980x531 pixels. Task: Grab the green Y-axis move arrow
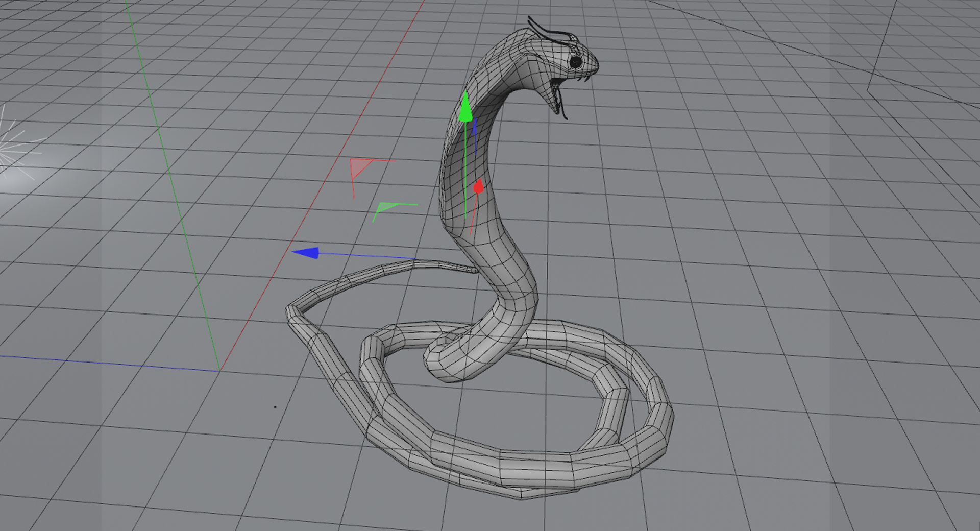pos(465,107)
